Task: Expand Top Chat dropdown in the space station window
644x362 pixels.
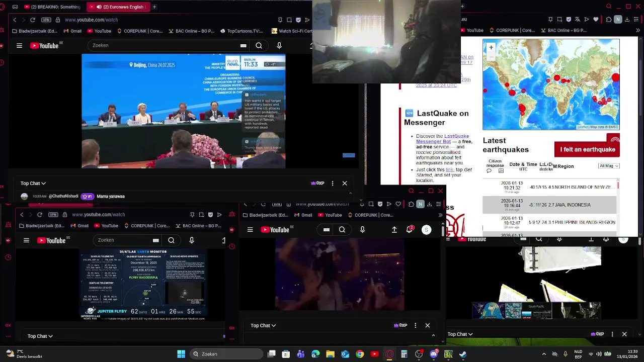Action: coord(460,334)
